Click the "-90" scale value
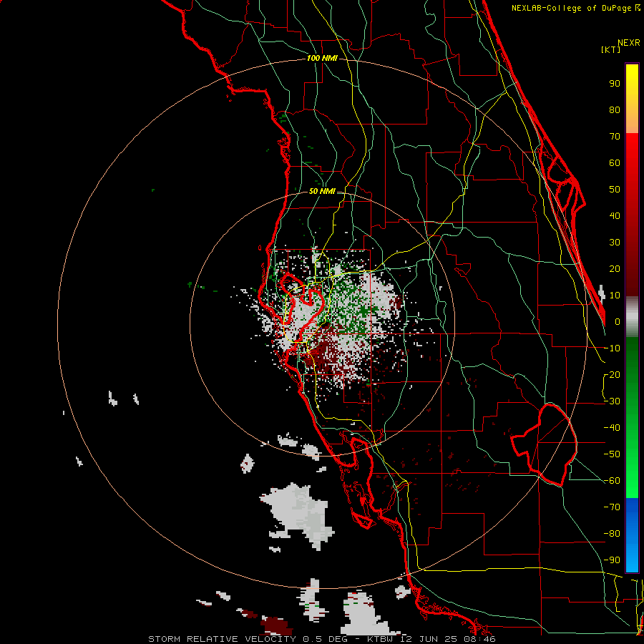 (x=612, y=560)
